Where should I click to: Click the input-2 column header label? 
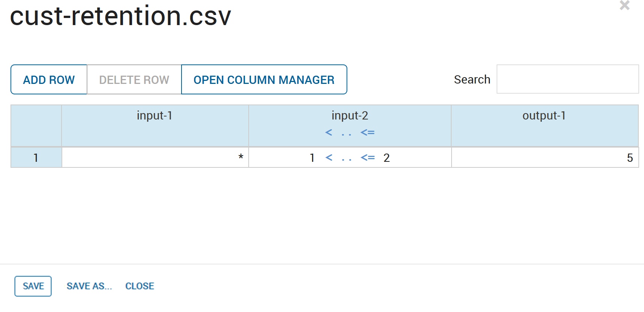pos(350,116)
